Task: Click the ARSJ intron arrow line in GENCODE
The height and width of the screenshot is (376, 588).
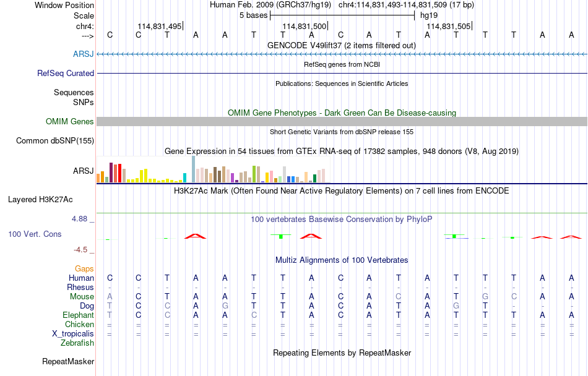Action: [342, 54]
